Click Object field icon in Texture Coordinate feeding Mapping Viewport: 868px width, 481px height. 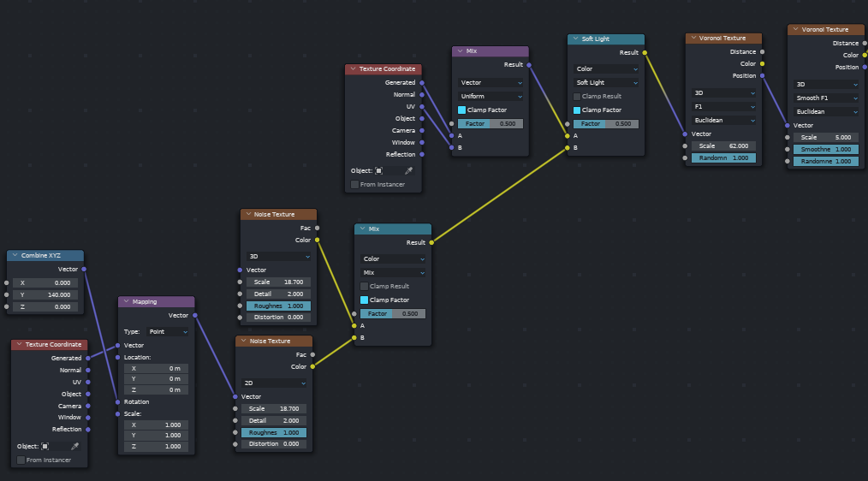pos(45,446)
